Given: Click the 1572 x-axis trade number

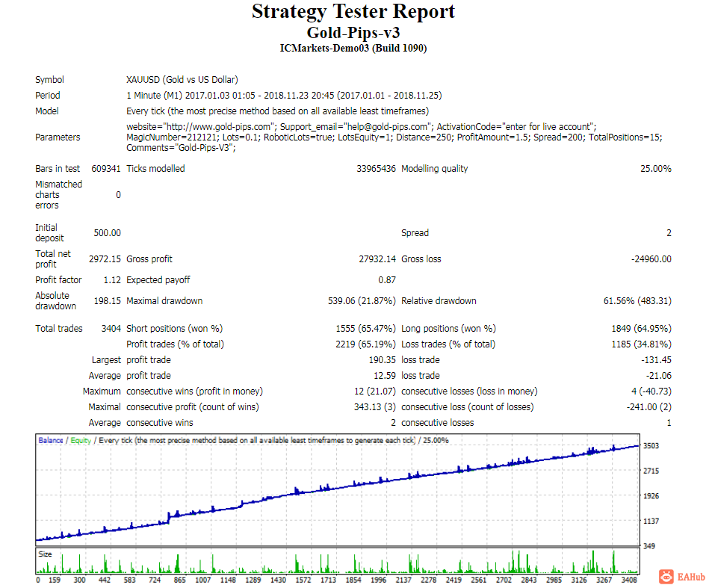Looking at the screenshot, I should coord(303,580).
